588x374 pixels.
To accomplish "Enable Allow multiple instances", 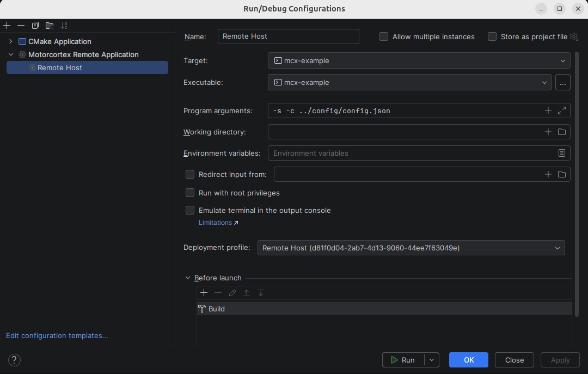I will point(384,36).
